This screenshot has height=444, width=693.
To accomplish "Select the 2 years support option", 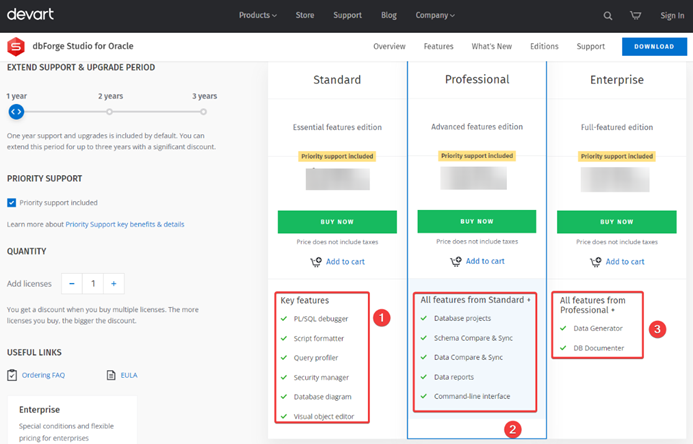I will 110,112.
